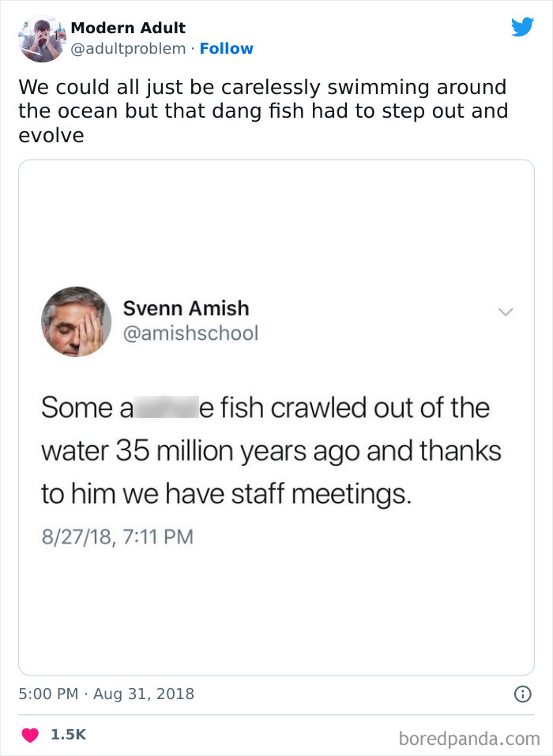Click the 8/27/18, 7:11 PM timestamp
The height and width of the screenshot is (756, 553).
(x=117, y=537)
